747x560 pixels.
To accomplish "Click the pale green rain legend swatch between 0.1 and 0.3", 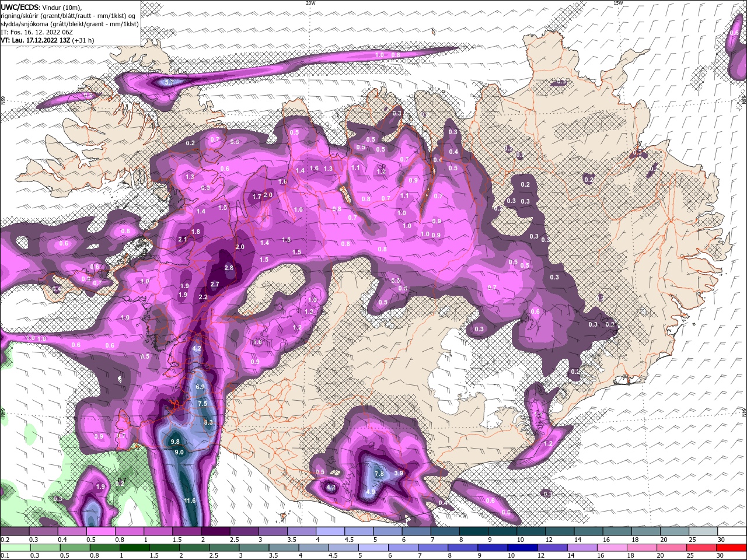I will tap(15, 548).
